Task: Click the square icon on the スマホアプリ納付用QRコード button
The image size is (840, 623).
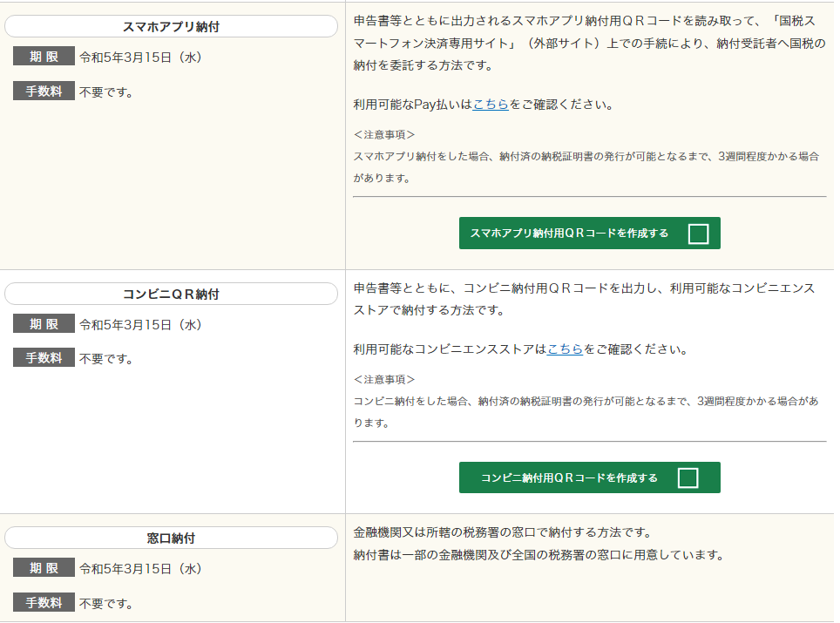Action: tap(698, 234)
